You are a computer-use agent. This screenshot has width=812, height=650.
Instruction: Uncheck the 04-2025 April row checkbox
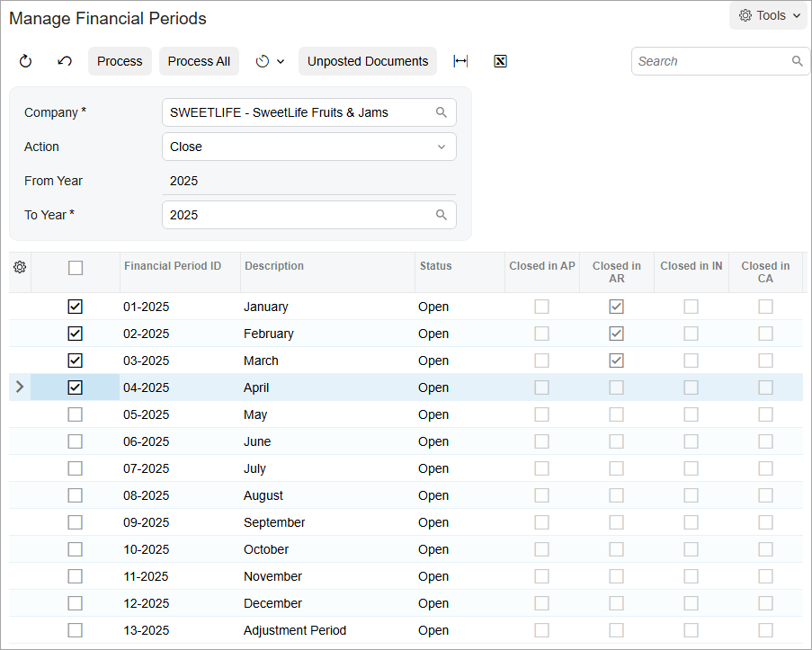pos(76,387)
